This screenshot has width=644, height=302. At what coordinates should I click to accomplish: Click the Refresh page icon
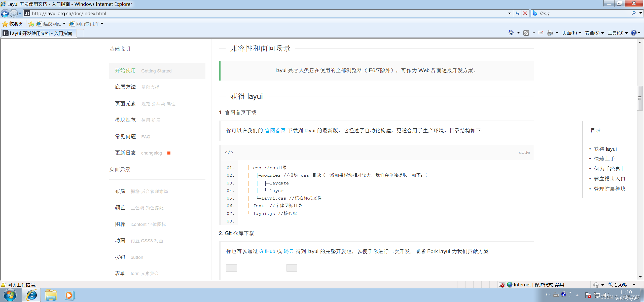click(517, 13)
